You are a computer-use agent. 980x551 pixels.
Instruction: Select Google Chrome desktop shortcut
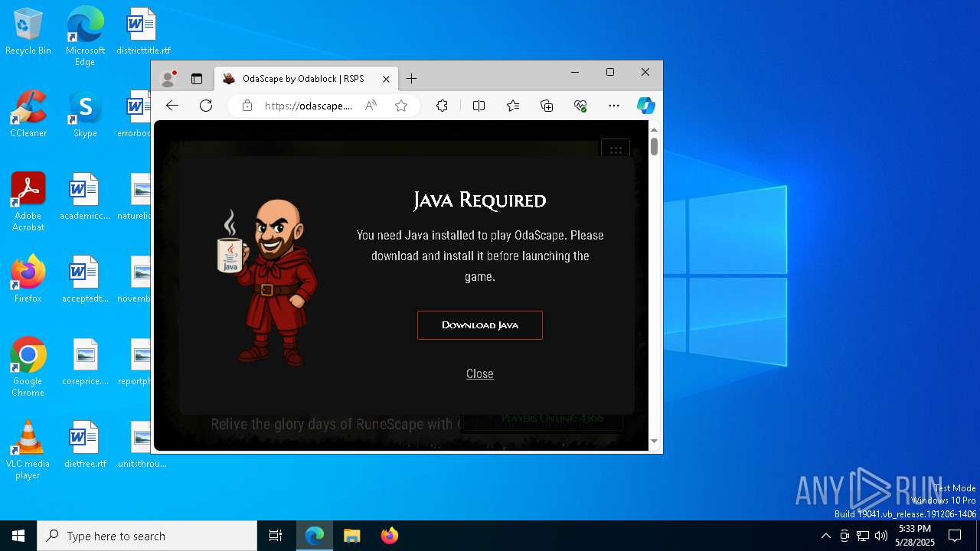pos(28,367)
